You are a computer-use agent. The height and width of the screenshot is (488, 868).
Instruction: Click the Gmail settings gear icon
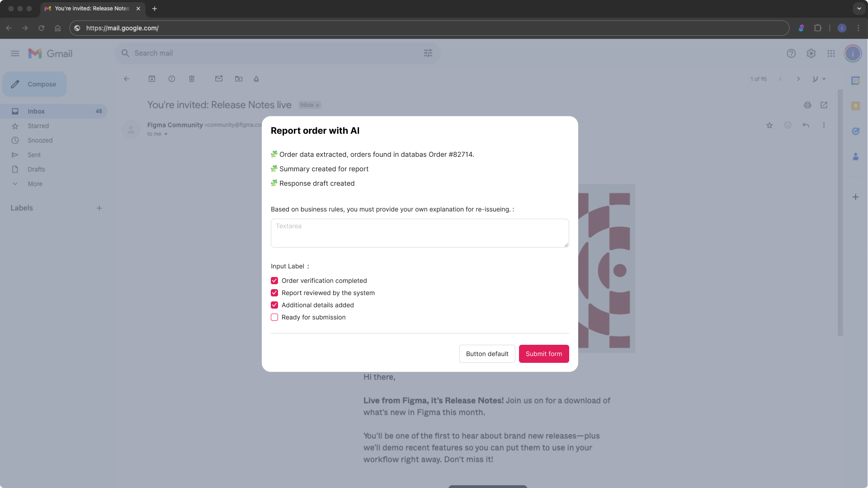click(811, 53)
